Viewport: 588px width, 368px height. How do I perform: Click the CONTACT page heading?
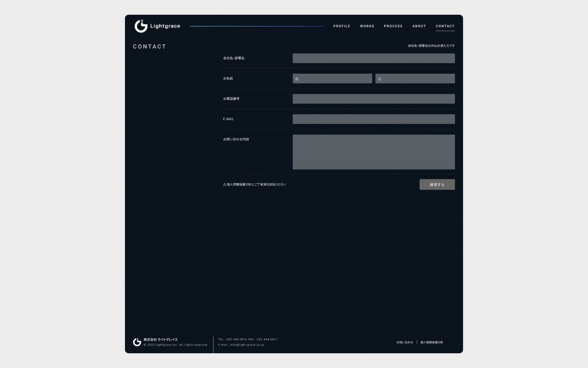[x=150, y=47]
